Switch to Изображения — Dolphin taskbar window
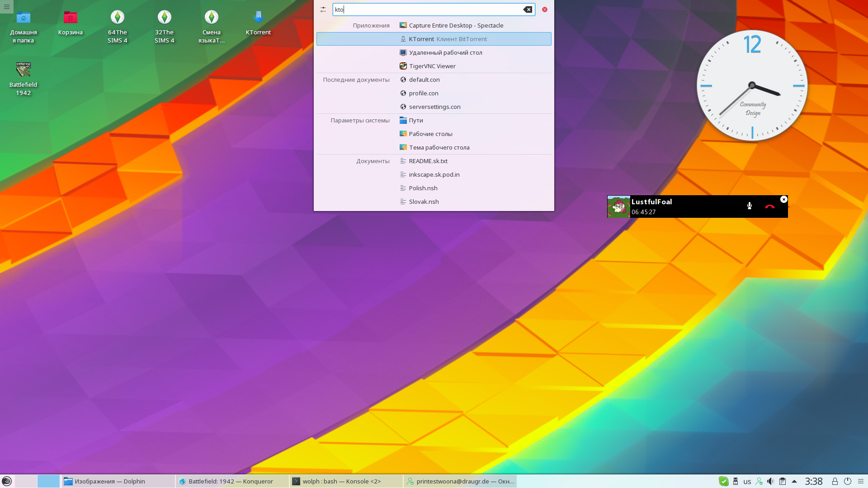This screenshot has width=868, height=488. click(118, 481)
